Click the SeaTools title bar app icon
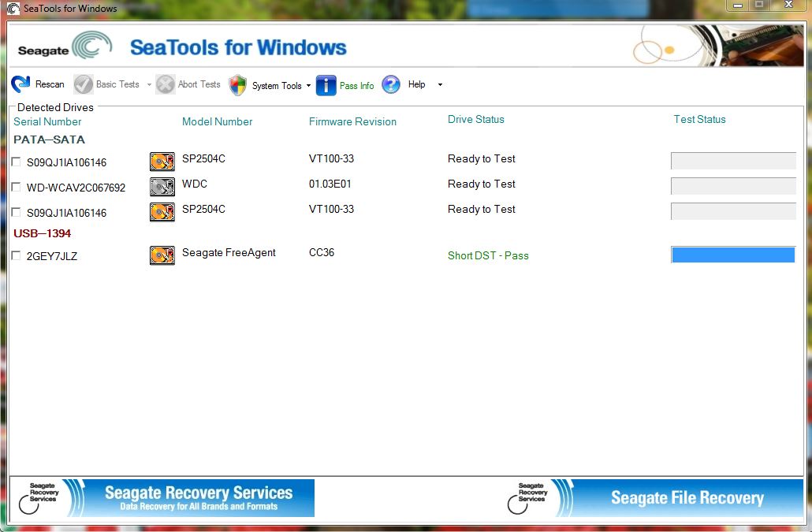This screenshot has height=532, width=812. [13, 9]
